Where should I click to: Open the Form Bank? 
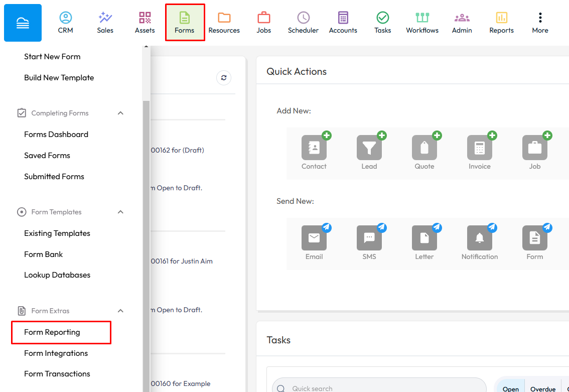pos(44,254)
